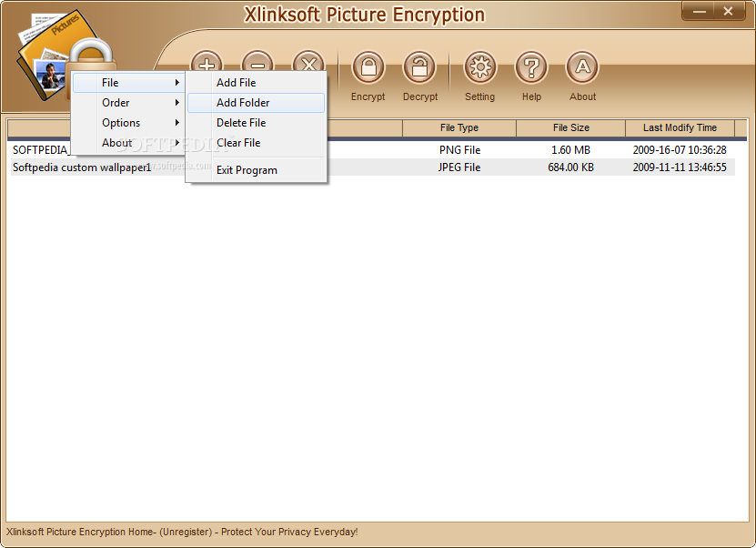Select Delete File in the submenu

pyautogui.click(x=256, y=123)
